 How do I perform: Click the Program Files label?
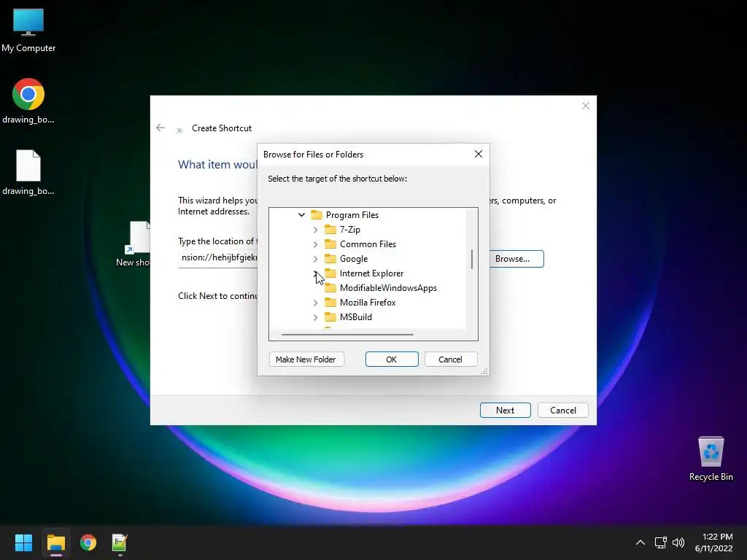pos(352,215)
